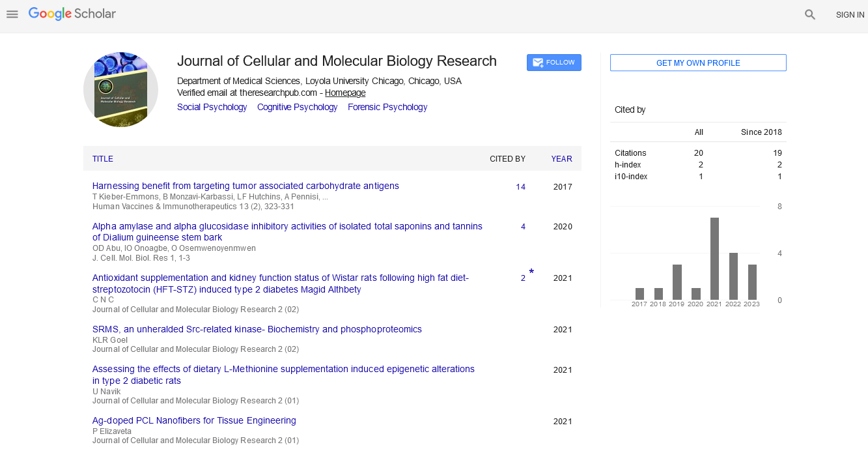Open the SRMS Src-related kinase article
868x449 pixels.
[x=257, y=330]
